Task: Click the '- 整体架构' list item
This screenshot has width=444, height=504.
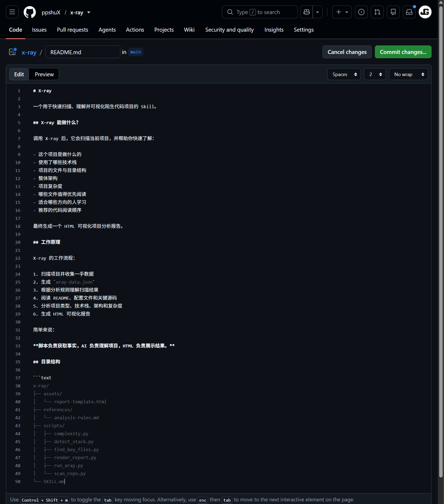Action: coord(45,178)
